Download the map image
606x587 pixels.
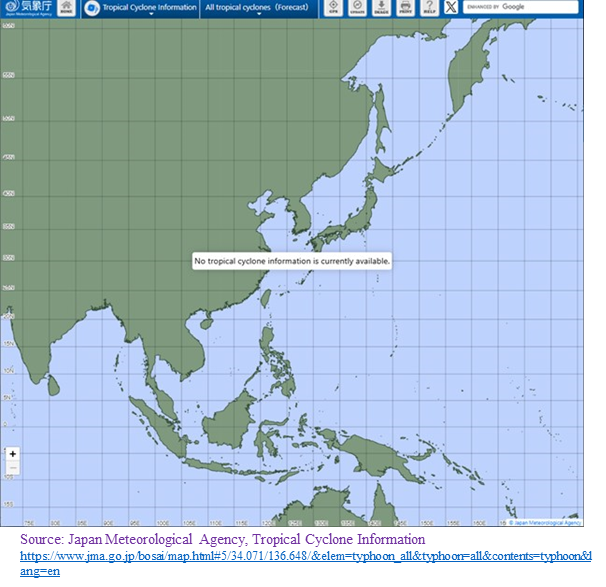click(380, 8)
